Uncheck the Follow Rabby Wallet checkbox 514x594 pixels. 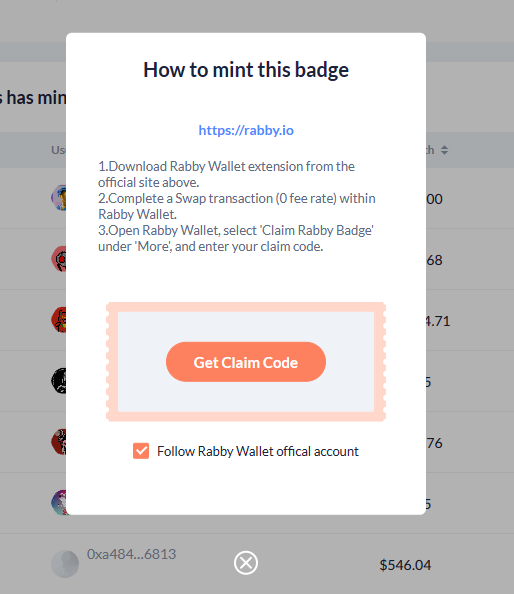(x=141, y=451)
